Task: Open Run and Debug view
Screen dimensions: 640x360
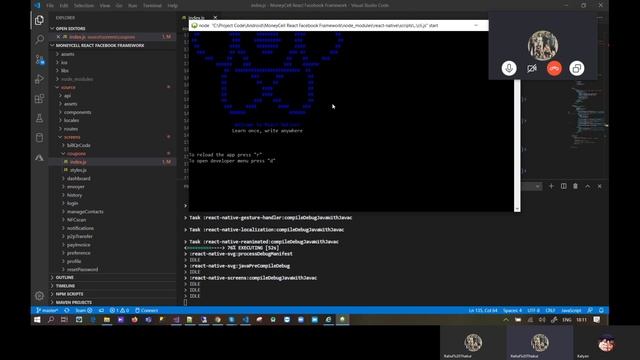Action: point(39,79)
